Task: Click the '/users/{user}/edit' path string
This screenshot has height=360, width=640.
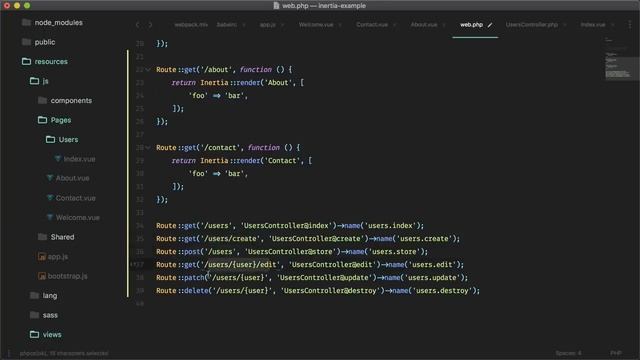Action: (x=240, y=264)
